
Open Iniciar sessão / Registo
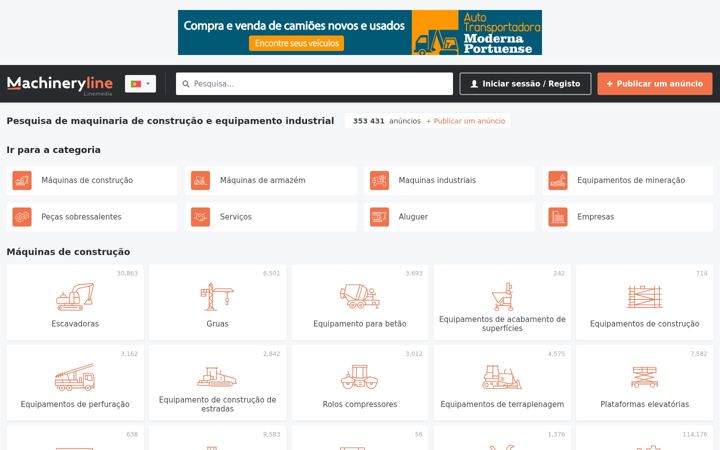point(525,84)
